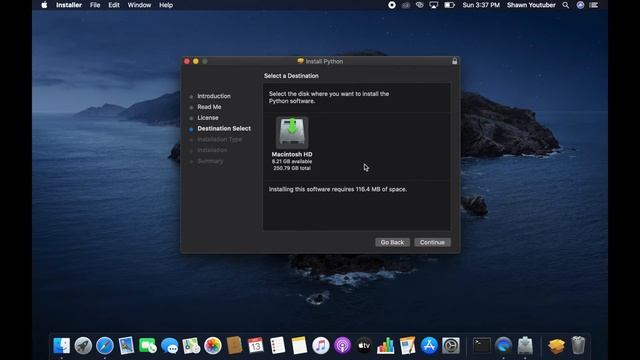Image resolution: width=640 pixels, height=360 pixels.
Task: Open Launchpad rocket icon in Dock
Action: [x=83, y=346]
